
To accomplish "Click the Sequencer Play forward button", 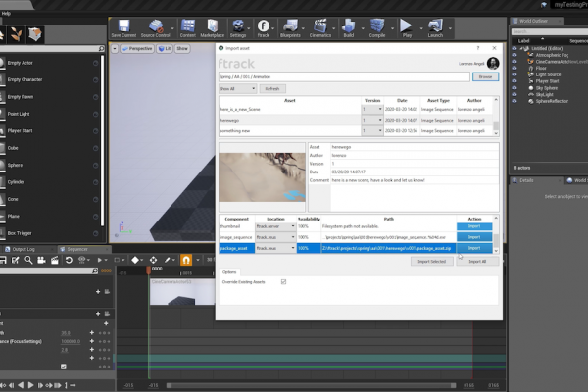I will pos(30,385).
